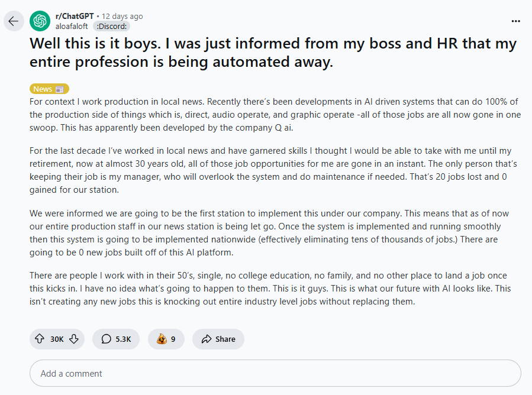Click the post title headline
This screenshot has width=532, height=395.
[x=273, y=53]
